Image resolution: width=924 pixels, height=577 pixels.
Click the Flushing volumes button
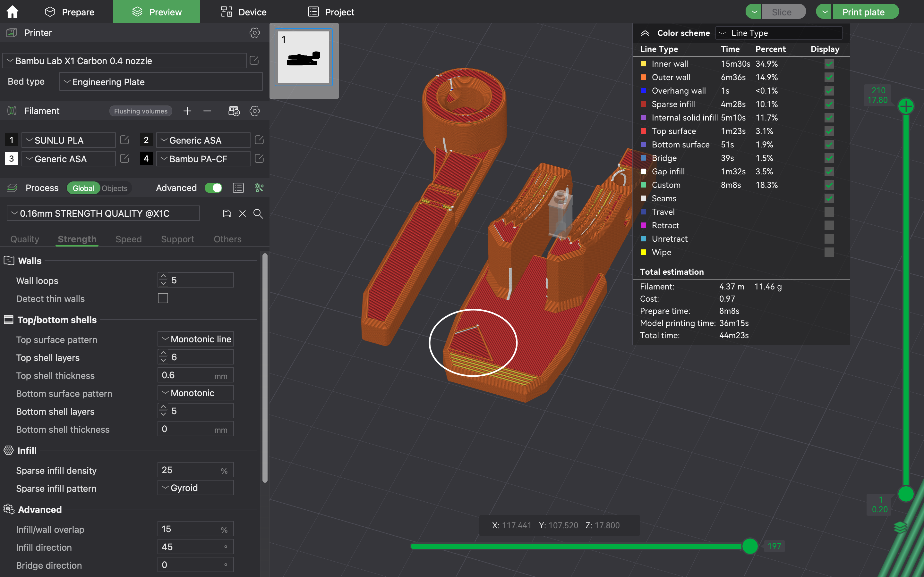(141, 111)
